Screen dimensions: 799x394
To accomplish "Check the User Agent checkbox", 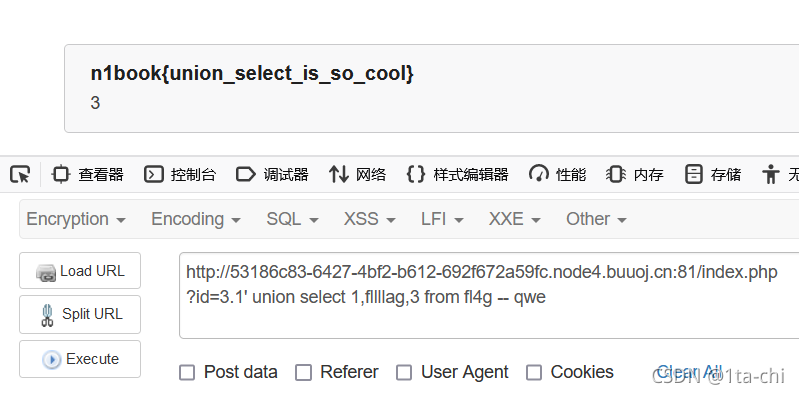I will click(404, 373).
